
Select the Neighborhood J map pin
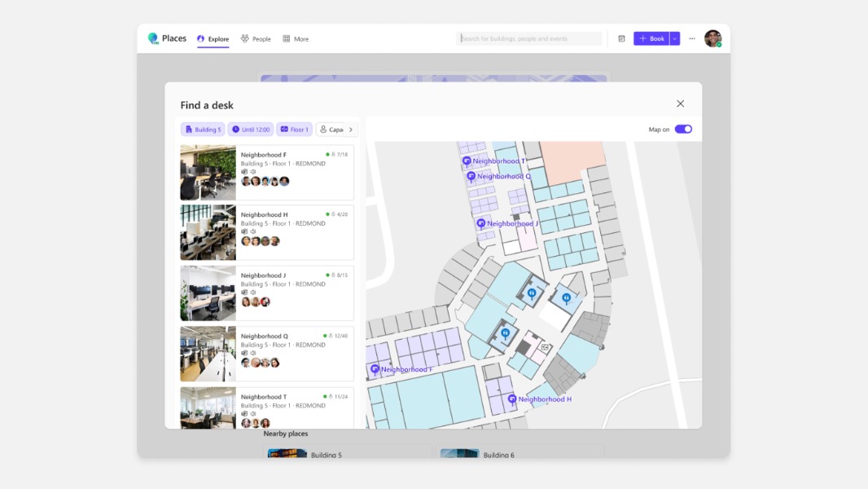[x=480, y=222]
